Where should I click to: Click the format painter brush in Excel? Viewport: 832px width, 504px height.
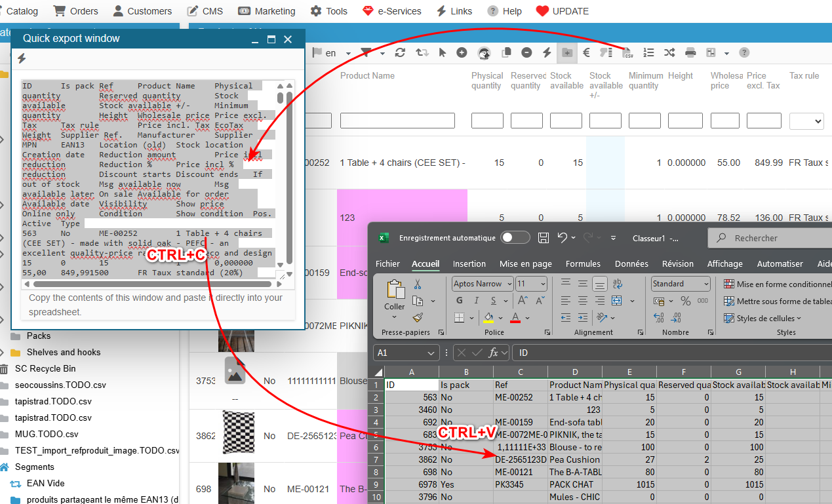(418, 318)
